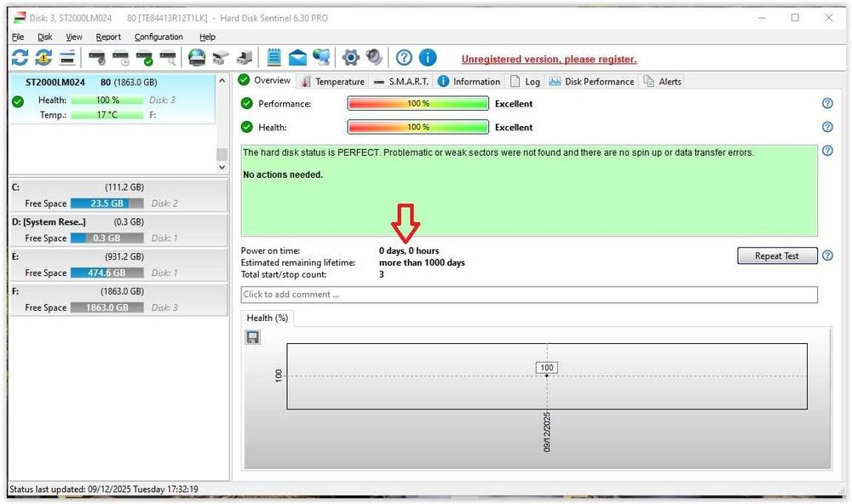This screenshot has width=852, height=504.
Task: Click the blue info About icon
Action: click(428, 57)
